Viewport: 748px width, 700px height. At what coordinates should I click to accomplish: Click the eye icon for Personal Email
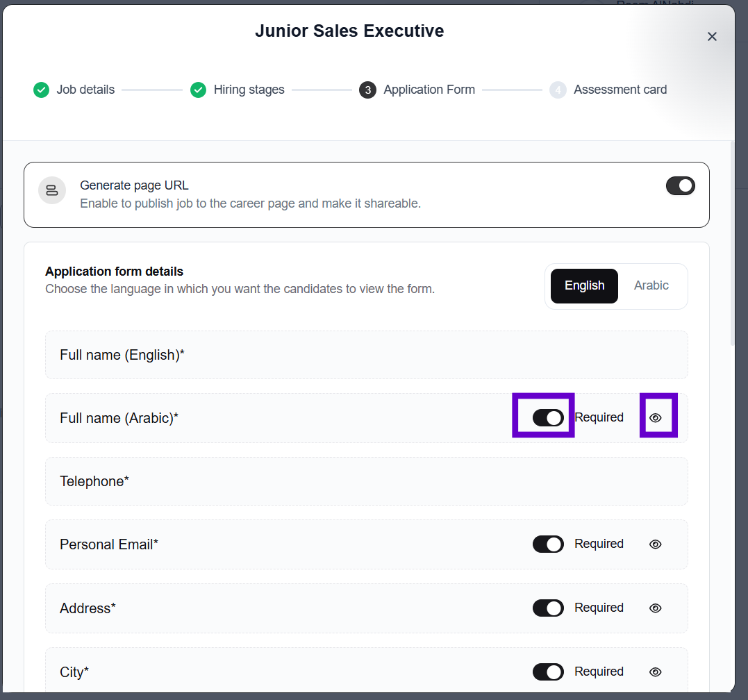click(x=656, y=544)
